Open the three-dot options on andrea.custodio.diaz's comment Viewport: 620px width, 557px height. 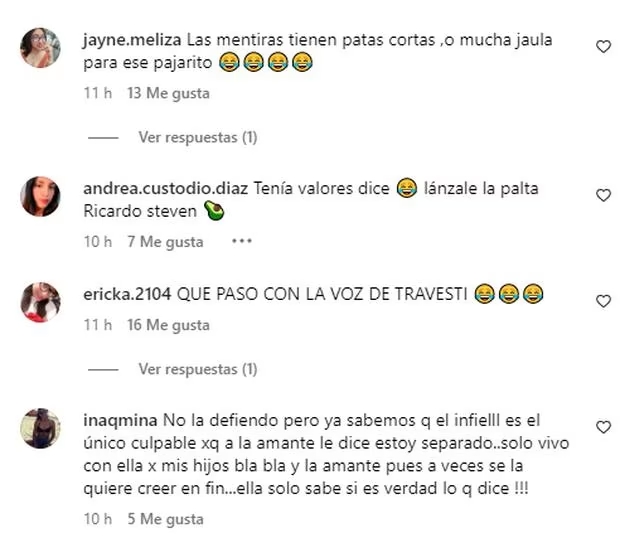242,241
